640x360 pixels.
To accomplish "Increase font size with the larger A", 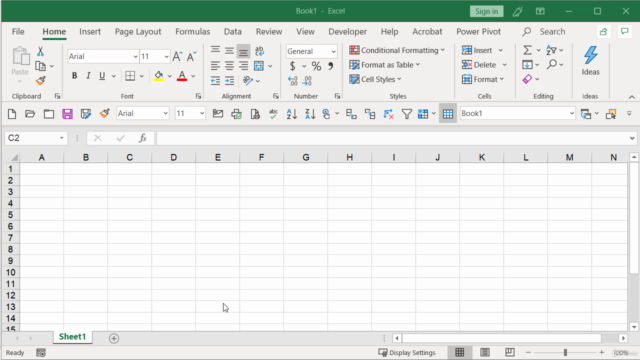I will point(177,56).
